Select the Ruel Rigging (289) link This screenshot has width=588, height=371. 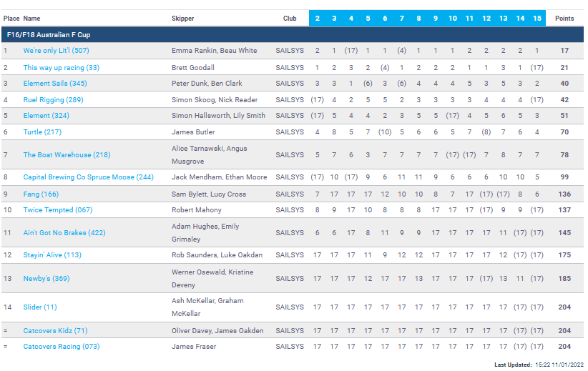point(53,100)
